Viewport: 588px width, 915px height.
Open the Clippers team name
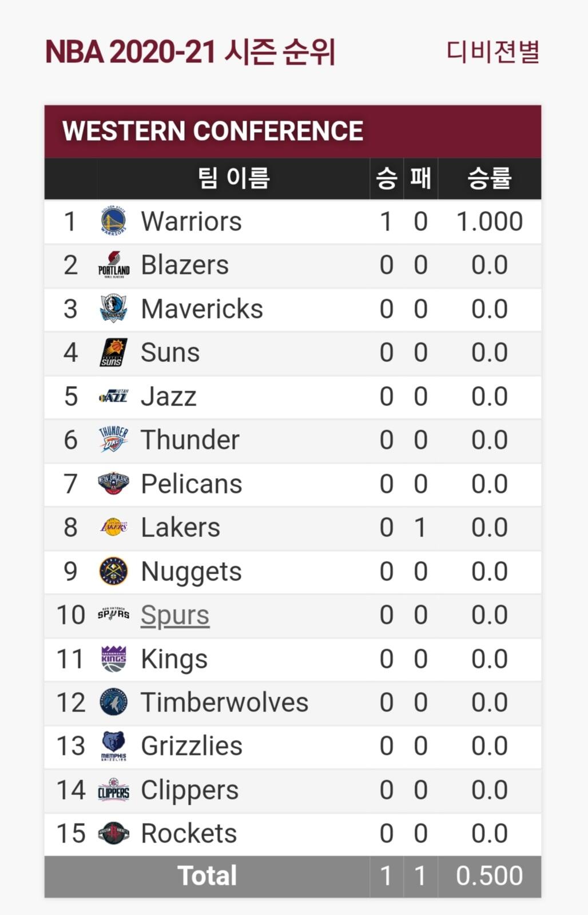[x=189, y=790]
